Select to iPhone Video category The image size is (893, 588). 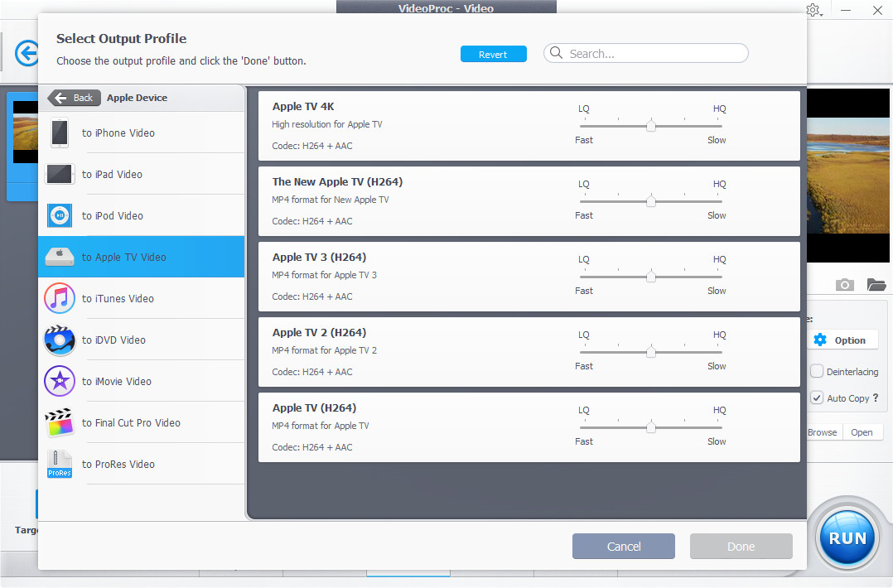point(141,133)
